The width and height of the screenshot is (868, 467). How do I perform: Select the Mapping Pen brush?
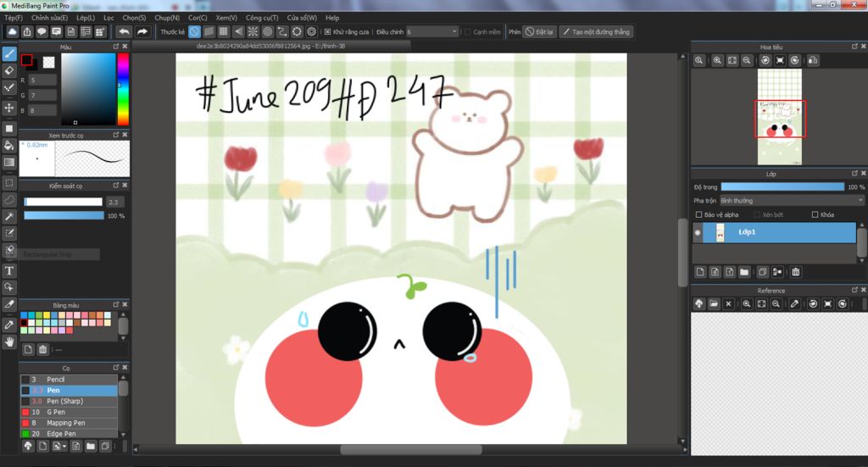[70, 423]
